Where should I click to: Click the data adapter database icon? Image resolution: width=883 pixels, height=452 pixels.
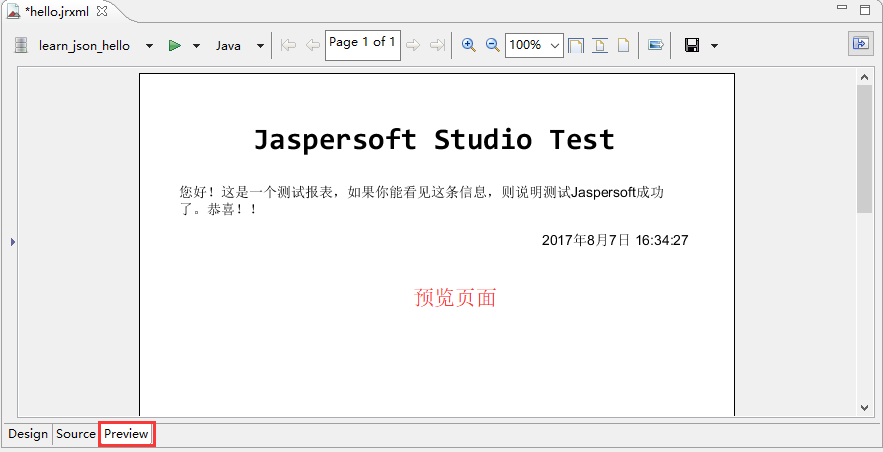point(21,45)
